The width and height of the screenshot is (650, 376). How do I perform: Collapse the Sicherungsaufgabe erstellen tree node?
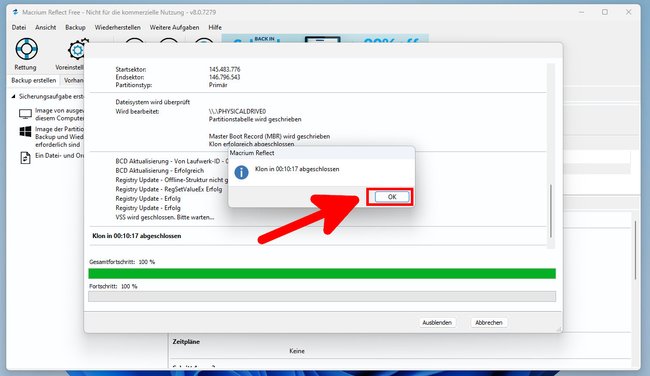(x=13, y=96)
